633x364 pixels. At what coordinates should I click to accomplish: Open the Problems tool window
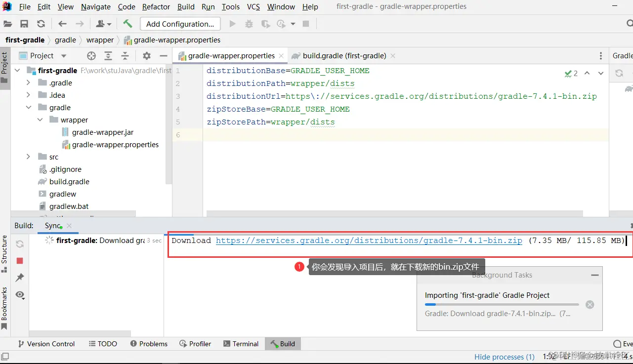point(149,344)
